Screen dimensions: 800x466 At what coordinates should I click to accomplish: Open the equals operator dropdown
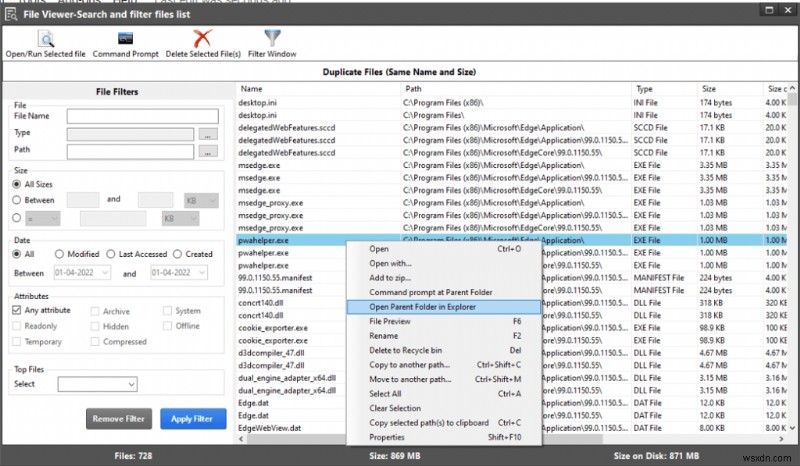[x=42, y=218]
